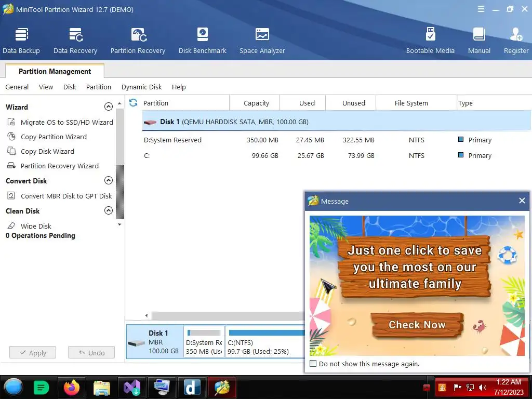Select the Disk 1 drive icon in disk map

pos(137,343)
